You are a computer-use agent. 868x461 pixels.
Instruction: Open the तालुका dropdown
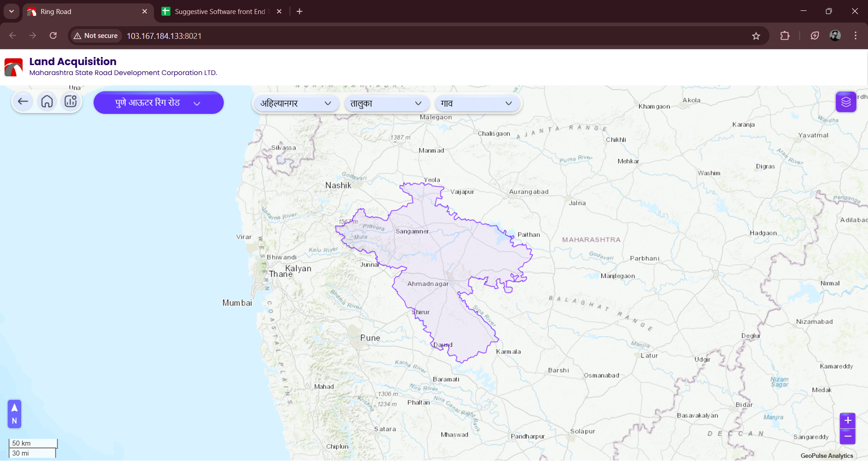point(386,103)
